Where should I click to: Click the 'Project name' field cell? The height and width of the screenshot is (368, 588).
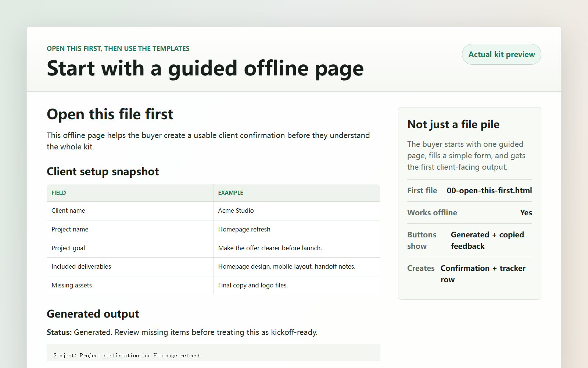point(130,230)
